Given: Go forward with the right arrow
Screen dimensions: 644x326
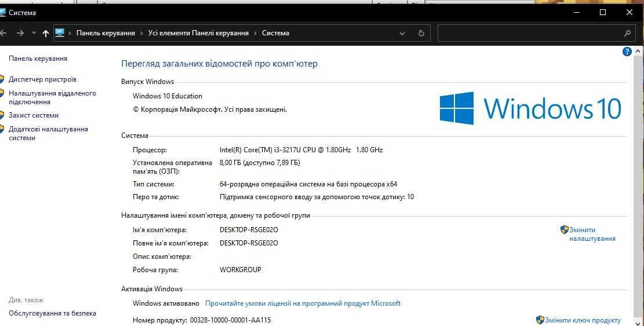Looking at the screenshot, I should (x=20, y=33).
